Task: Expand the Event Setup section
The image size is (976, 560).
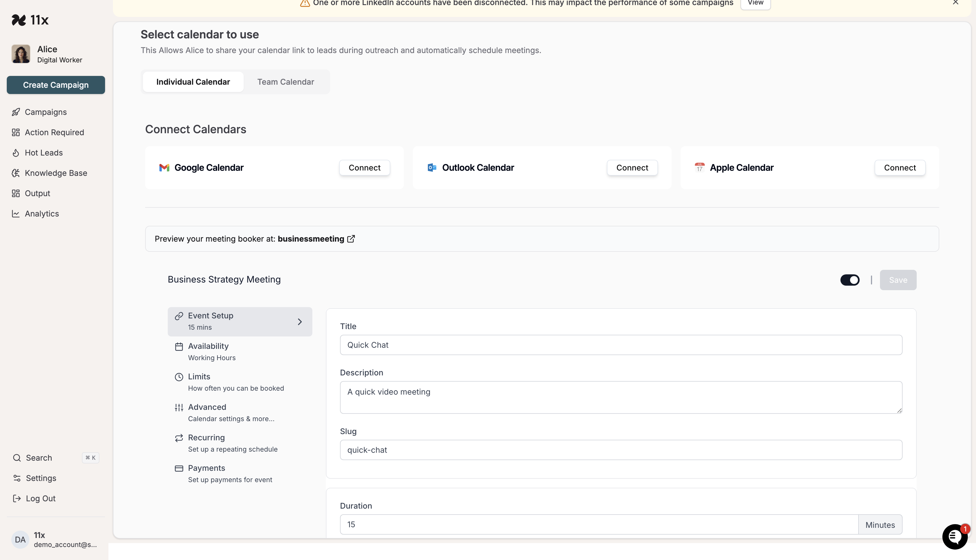Action: point(240,321)
